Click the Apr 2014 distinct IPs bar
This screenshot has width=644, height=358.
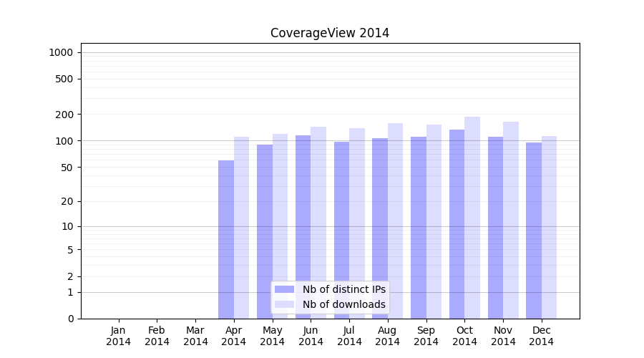pyautogui.click(x=226, y=240)
